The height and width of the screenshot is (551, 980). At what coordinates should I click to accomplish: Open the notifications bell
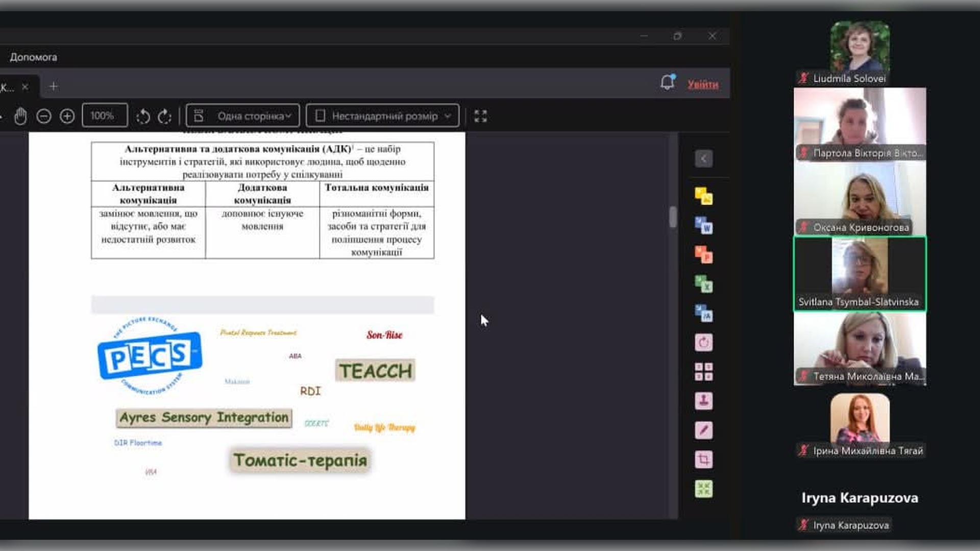(x=667, y=83)
